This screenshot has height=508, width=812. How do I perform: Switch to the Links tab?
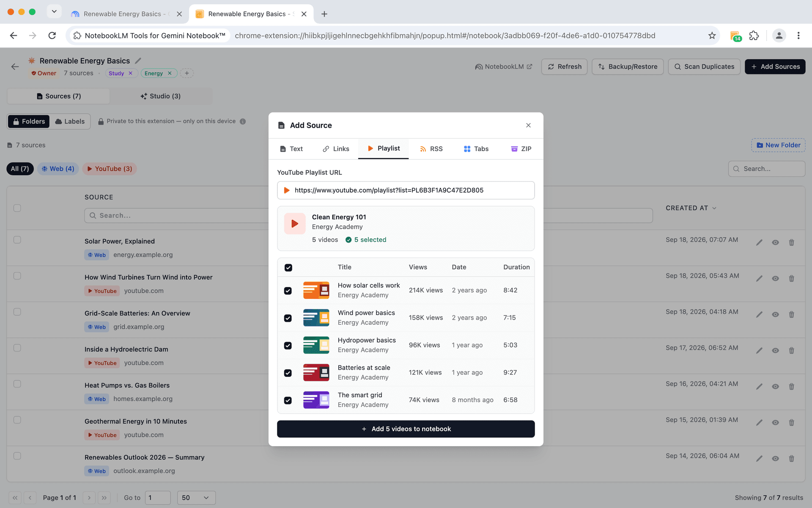click(x=336, y=149)
